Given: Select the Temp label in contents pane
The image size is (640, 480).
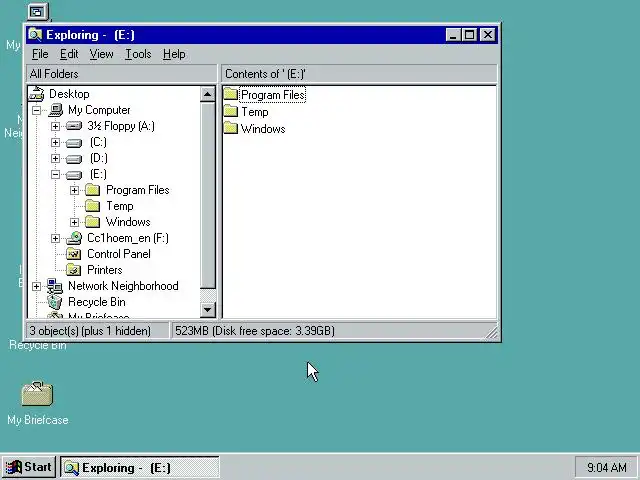Looking at the screenshot, I should [255, 112].
